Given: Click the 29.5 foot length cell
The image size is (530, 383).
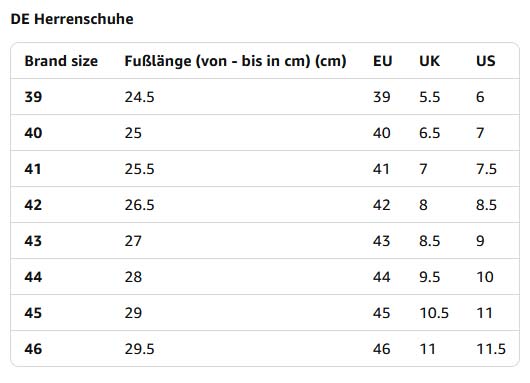Looking at the screenshot, I should pyautogui.click(x=139, y=349).
